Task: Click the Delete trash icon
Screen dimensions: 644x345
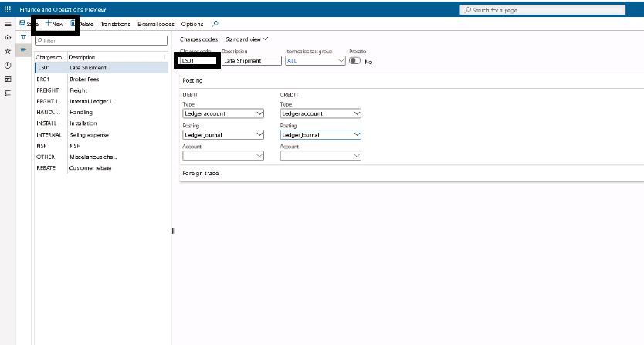Action: (73, 23)
